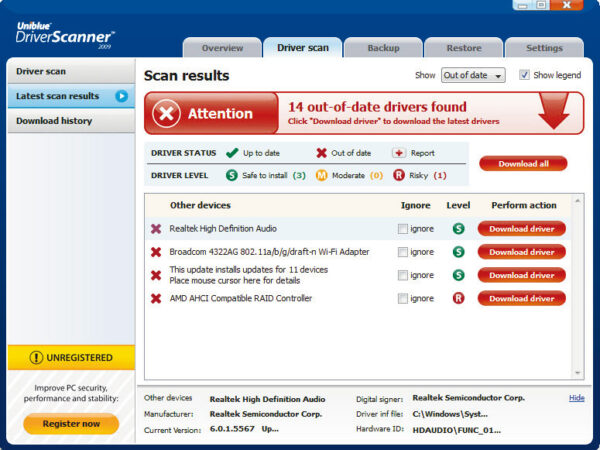Image resolution: width=600 pixels, height=450 pixels.
Task: Click red X icon beside Realtek High Definition Audio
Action: 156,229
